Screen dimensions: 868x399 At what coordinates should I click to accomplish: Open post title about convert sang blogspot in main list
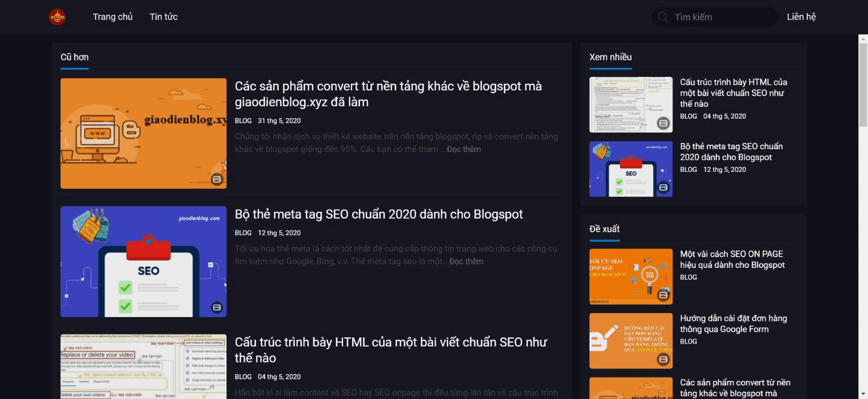[x=388, y=94]
